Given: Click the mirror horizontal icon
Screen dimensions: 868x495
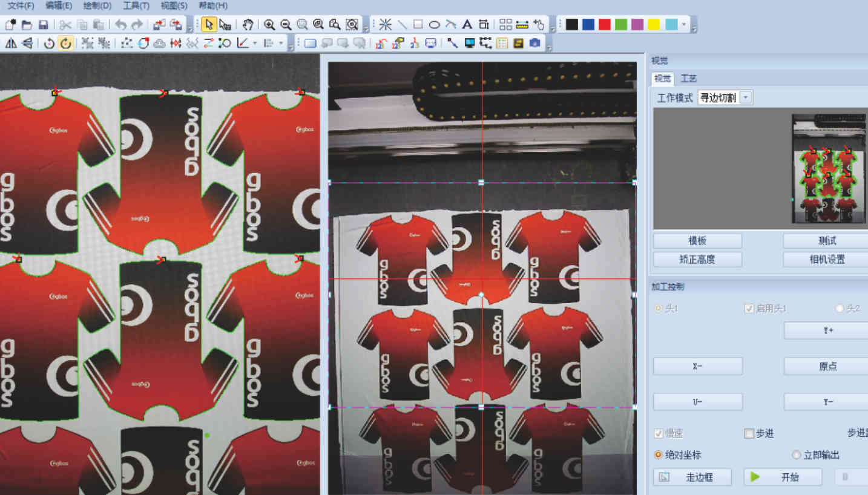Looking at the screenshot, I should pyautogui.click(x=11, y=43).
